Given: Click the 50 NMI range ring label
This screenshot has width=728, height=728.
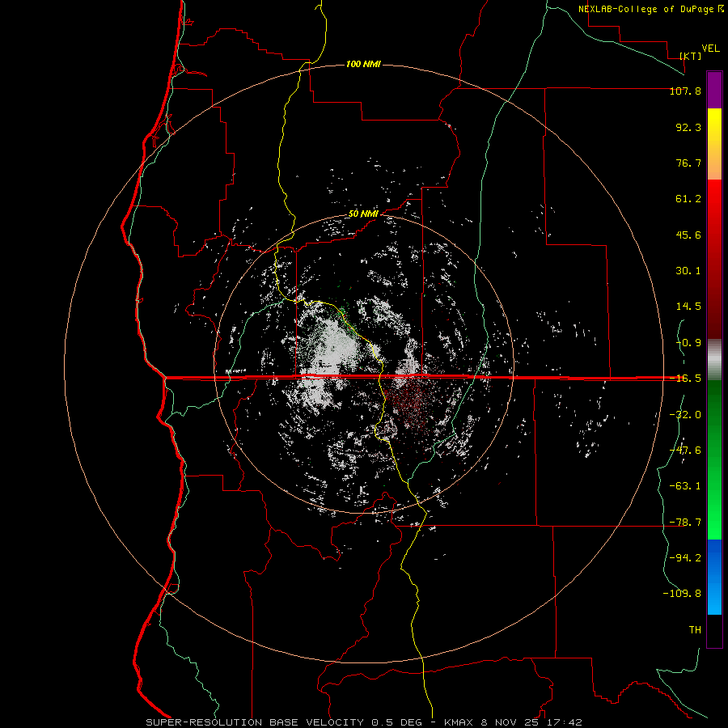Looking at the screenshot, I should [x=363, y=214].
